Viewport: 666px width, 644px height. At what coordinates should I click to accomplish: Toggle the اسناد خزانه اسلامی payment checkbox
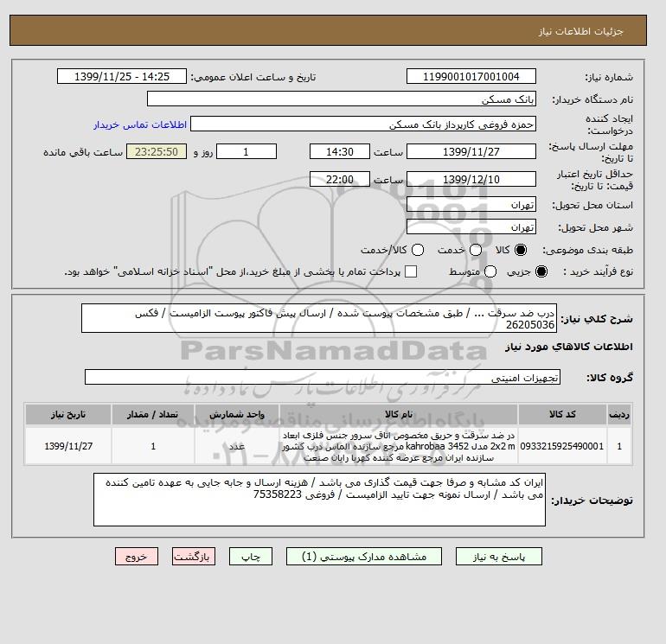pos(411,271)
